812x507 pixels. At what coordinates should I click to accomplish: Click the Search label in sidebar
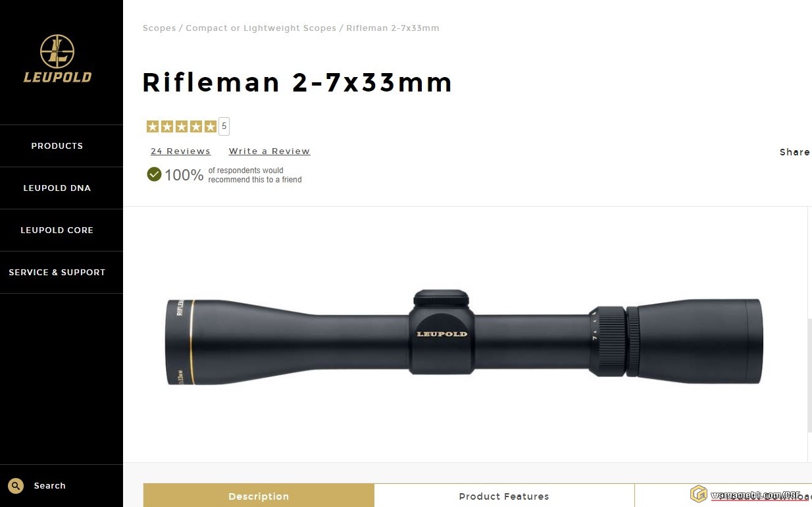coord(50,486)
